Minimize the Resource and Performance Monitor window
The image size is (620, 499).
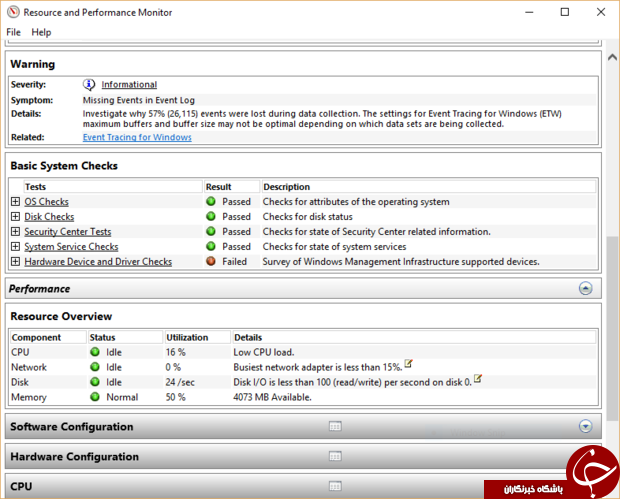click(529, 12)
